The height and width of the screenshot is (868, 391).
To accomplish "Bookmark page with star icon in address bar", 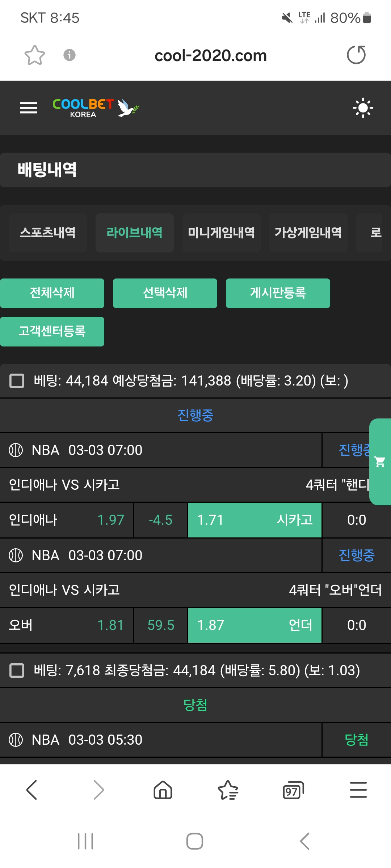I will [x=35, y=55].
